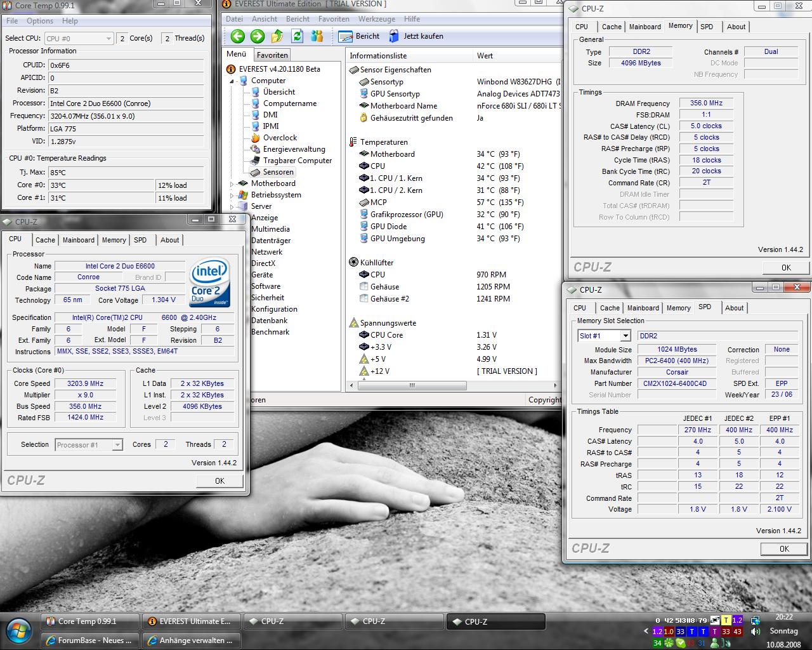
Task: Click the Jetzt kaufen shopping bag button
Action: (416, 36)
